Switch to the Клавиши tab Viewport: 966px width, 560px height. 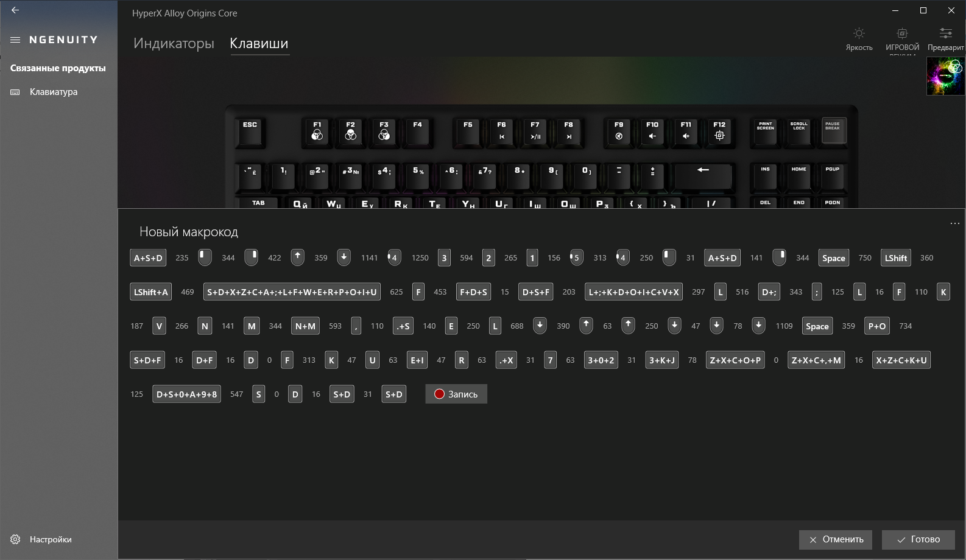(x=259, y=43)
